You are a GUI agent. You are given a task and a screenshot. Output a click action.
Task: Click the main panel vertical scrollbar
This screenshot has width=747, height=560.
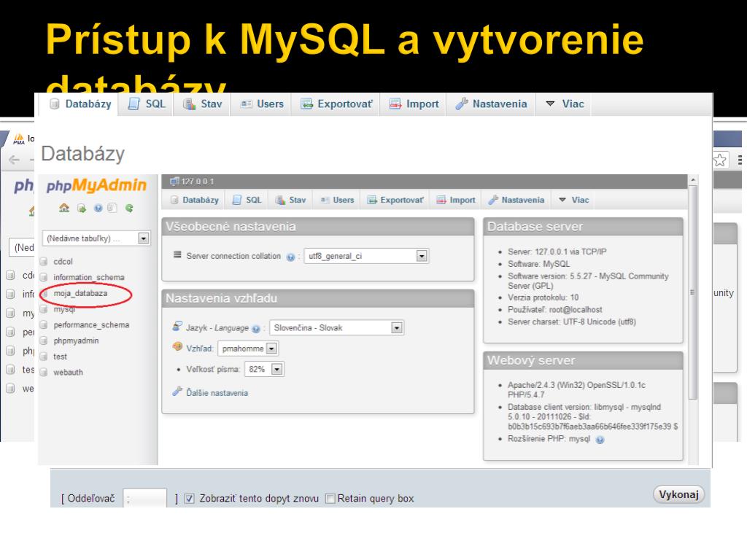pyautogui.click(x=694, y=292)
